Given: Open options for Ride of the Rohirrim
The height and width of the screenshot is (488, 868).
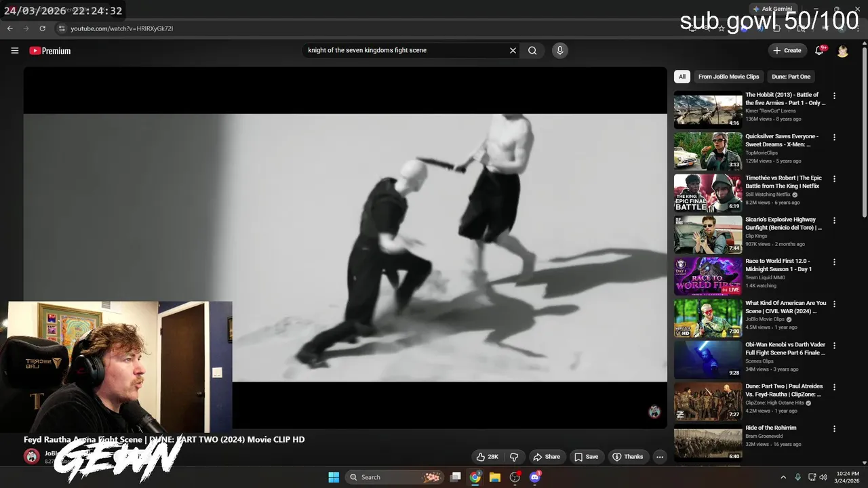Looking at the screenshot, I should (834, 428).
